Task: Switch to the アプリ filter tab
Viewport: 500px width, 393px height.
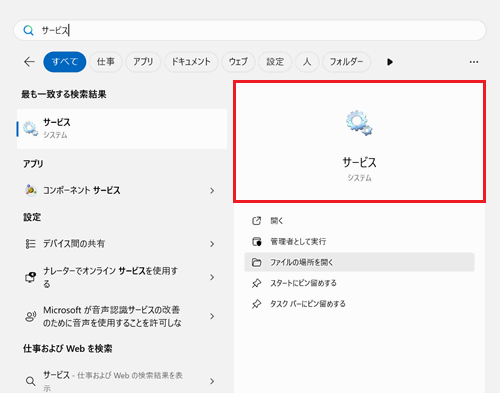Action: pyautogui.click(x=143, y=62)
